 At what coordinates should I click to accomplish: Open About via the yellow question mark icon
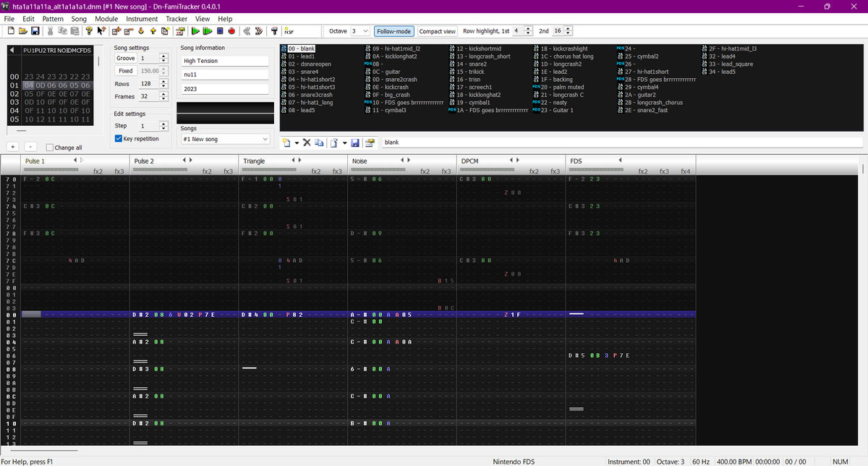click(90, 31)
